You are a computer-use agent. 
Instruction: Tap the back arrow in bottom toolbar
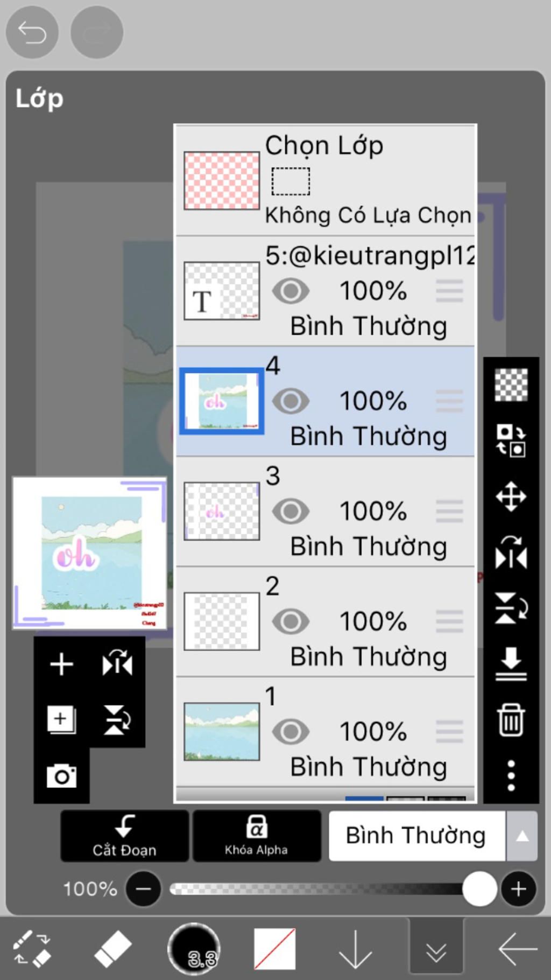coord(517,949)
